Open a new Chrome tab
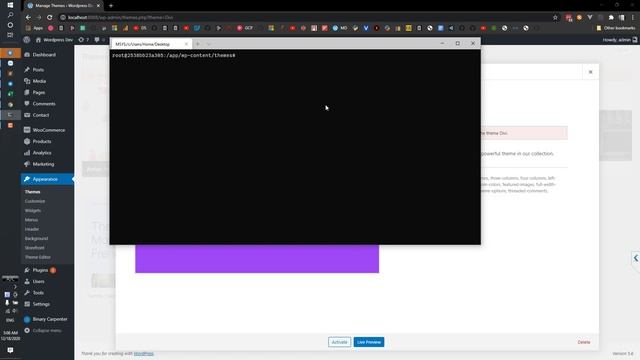 click(111, 6)
